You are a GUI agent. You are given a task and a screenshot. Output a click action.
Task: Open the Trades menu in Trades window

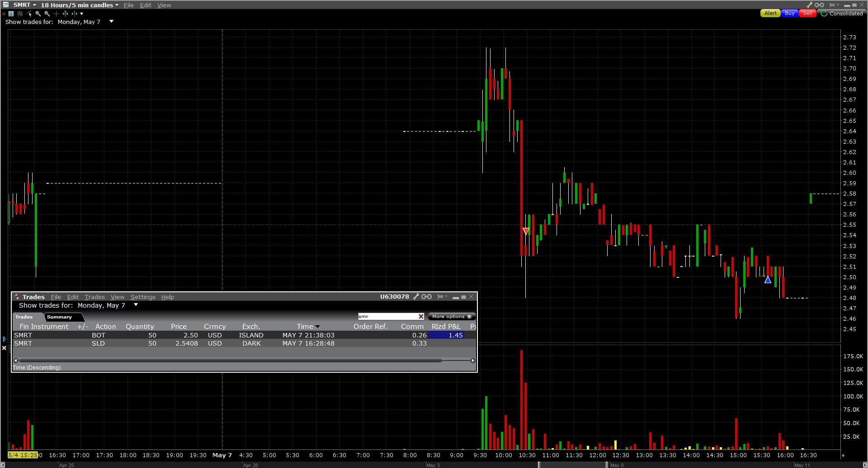tap(94, 297)
